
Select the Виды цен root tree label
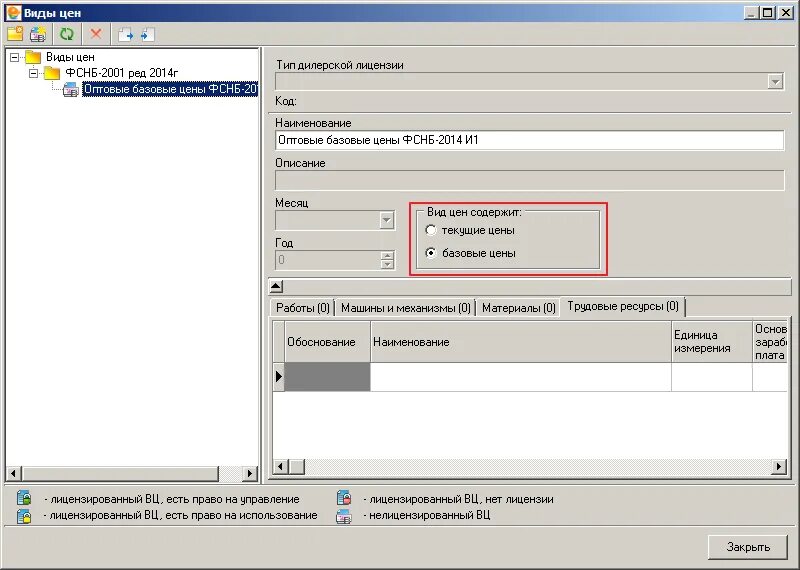pos(70,57)
